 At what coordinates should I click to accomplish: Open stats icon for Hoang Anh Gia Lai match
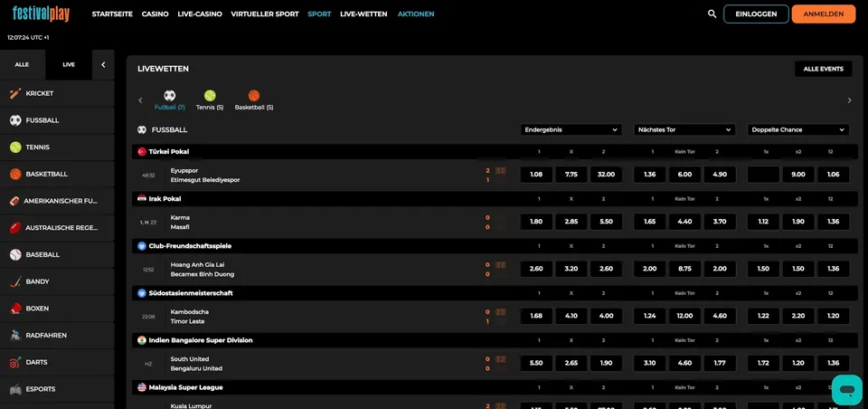pyautogui.click(x=500, y=265)
